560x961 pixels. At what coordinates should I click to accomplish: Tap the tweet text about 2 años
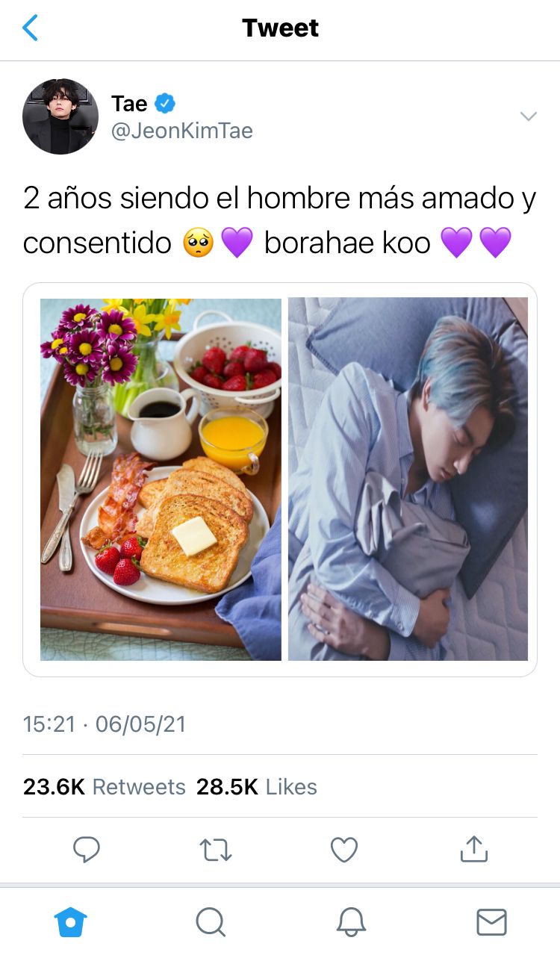tap(280, 222)
